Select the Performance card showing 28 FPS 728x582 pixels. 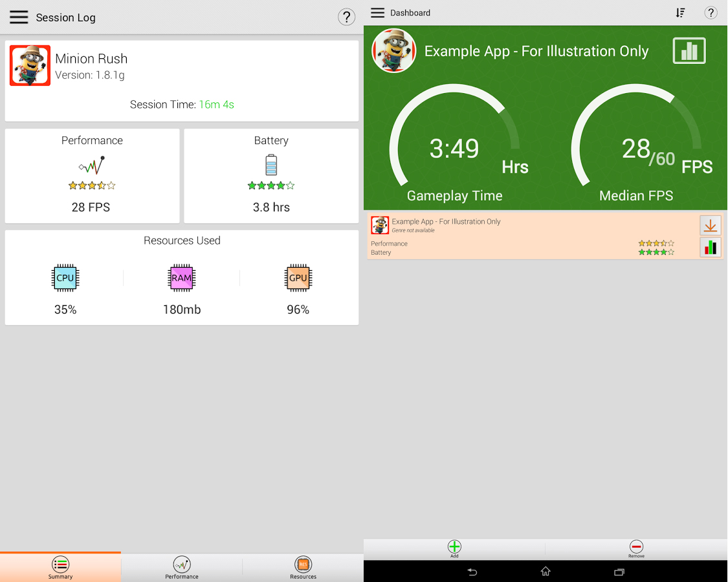[x=92, y=176]
